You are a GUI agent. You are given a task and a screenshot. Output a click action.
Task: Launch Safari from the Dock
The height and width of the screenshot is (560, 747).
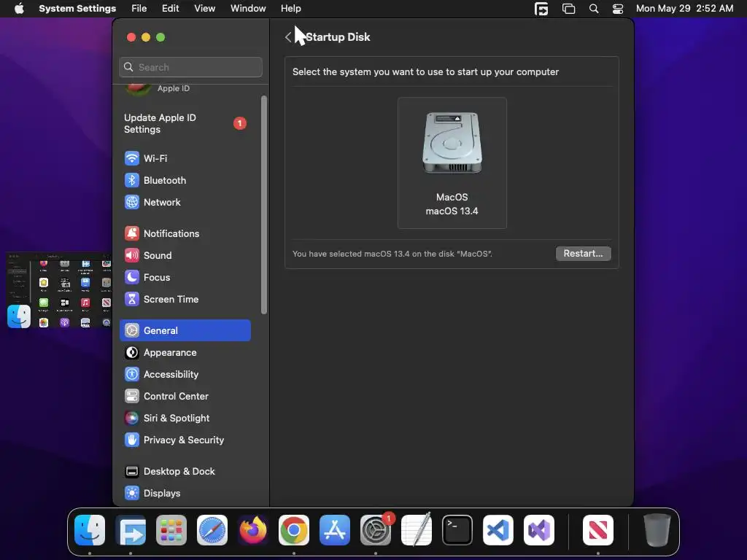212,530
